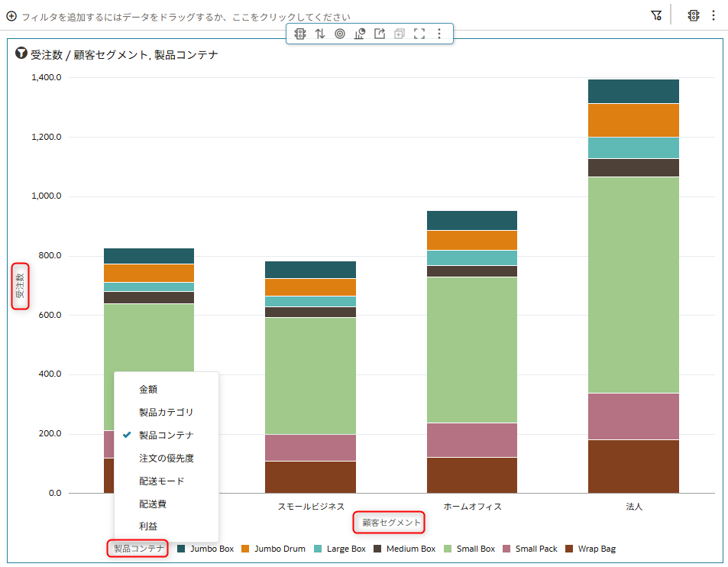Viewport: 728px width, 567px height.
Task: Select 製品カテゴリ from the popup menu
Action: (x=167, y=413)
